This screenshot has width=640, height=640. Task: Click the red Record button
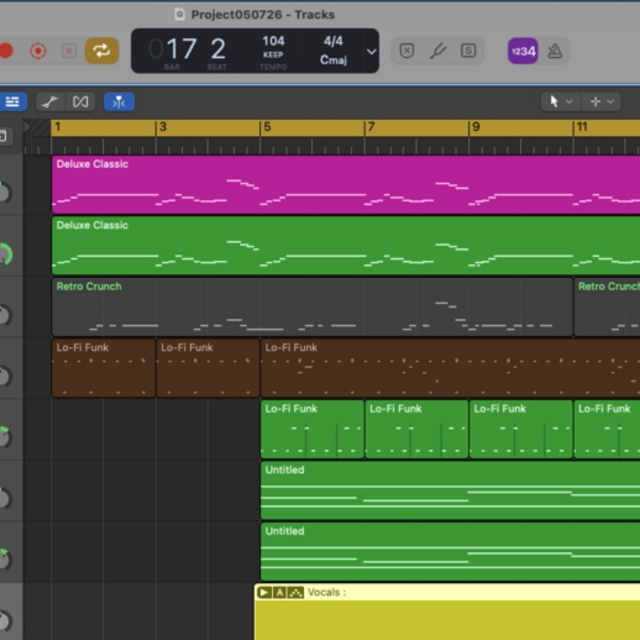pos(6,51)
